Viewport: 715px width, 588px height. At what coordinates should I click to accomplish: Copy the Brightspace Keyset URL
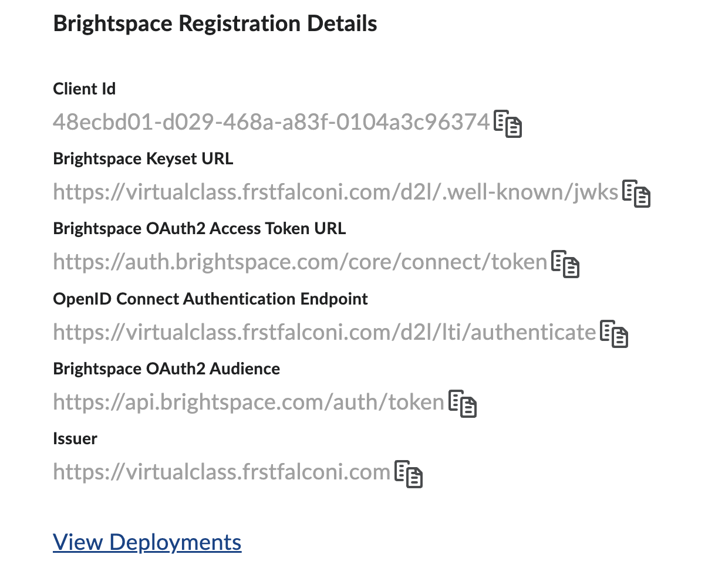[636, 193]
